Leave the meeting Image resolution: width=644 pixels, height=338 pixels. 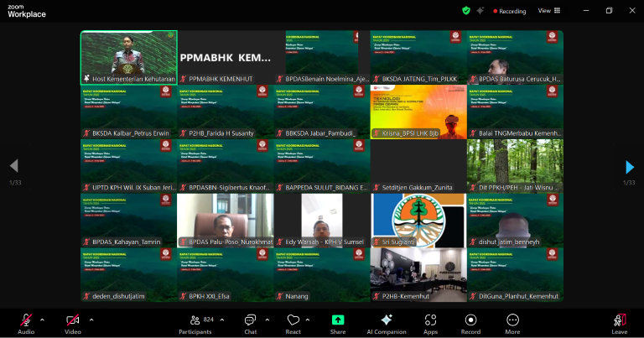620,321
